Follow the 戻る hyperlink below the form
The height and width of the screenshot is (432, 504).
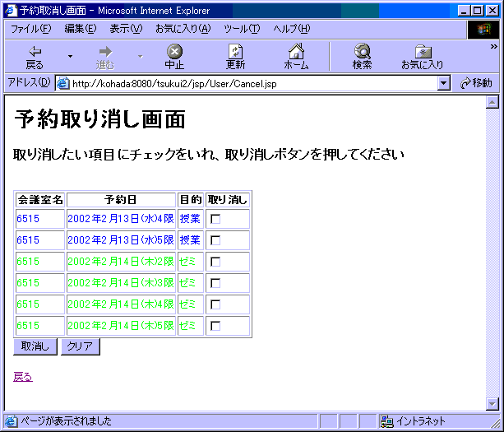click(x=23, y=377)
